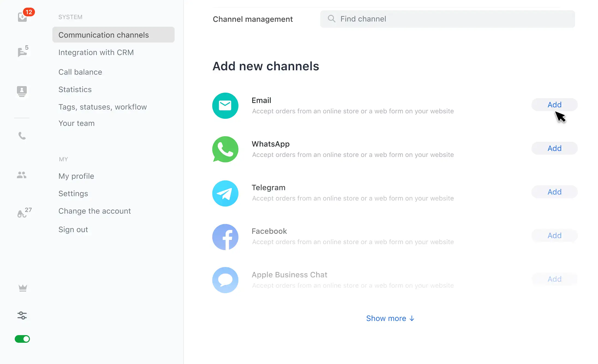Click the chat messages icon with 5
Screen dimensions: 598x364
click(x=22, y=52)
